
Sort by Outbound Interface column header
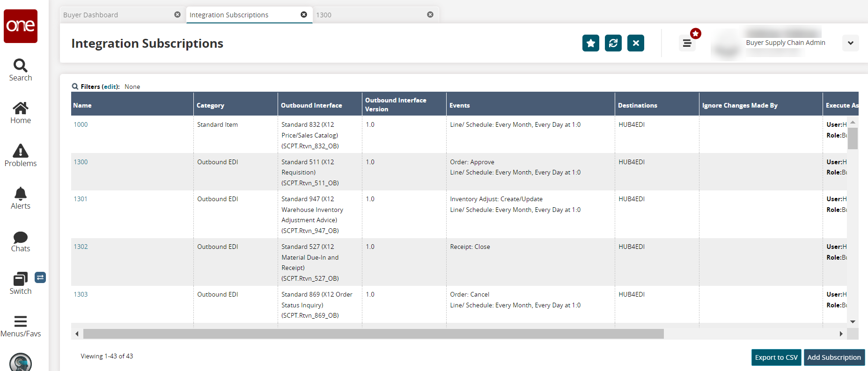click(x=320, y=104)
